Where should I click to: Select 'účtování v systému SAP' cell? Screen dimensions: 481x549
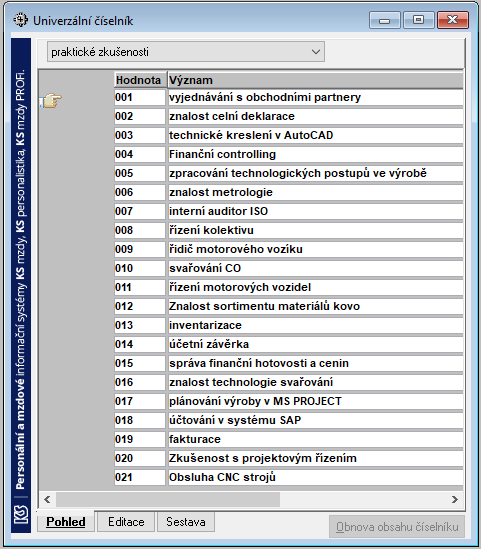point(315,420)
